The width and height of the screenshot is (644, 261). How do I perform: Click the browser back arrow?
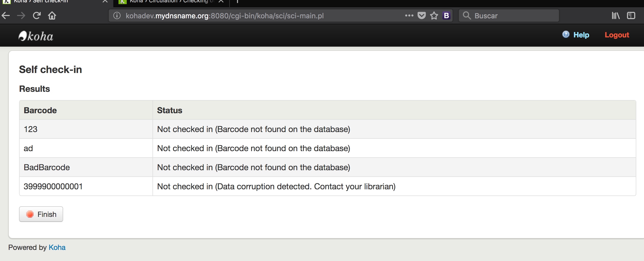6,16
